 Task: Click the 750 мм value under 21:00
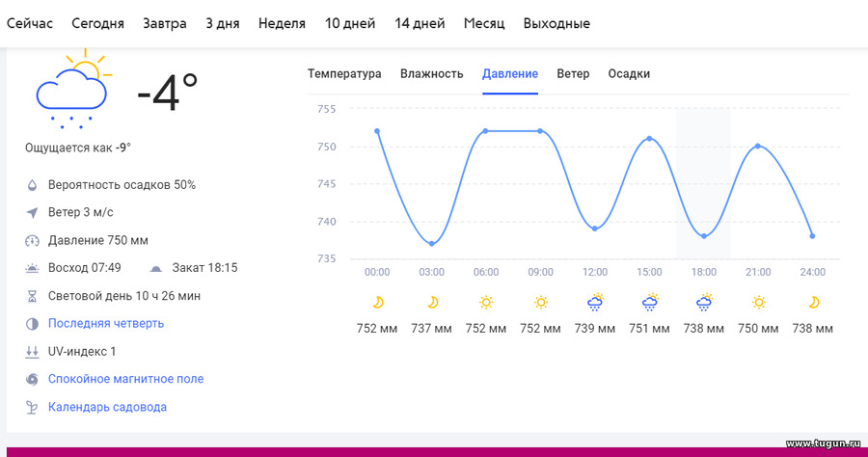758,329
